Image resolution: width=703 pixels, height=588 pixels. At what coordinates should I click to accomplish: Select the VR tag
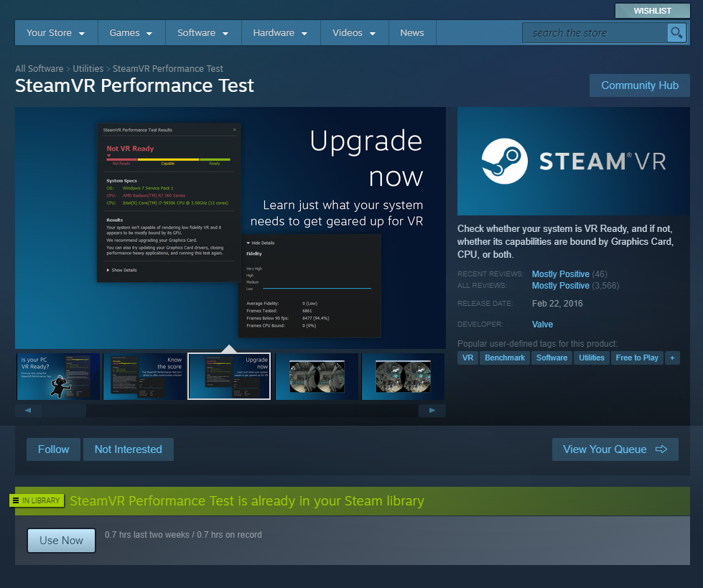[x=467, y=358]
